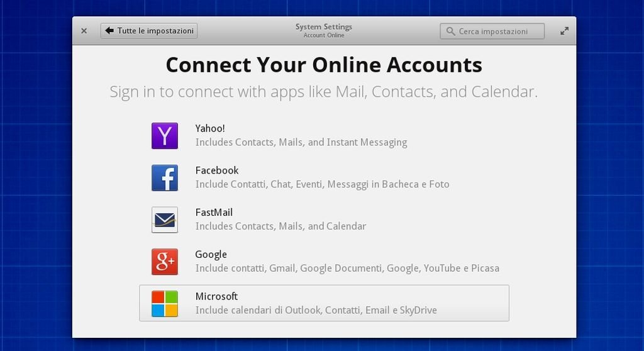644x351 pixels.
Task: Close the System Settings window
Action: [x=84, y=31]
